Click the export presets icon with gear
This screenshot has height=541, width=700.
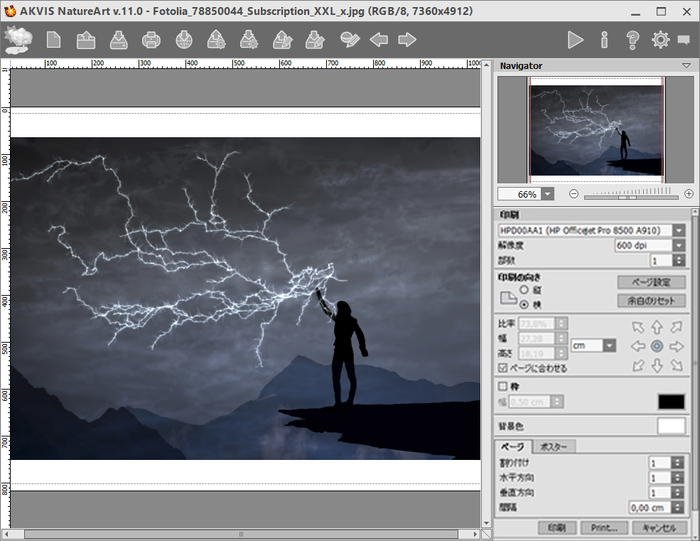[x=249, y=40]
